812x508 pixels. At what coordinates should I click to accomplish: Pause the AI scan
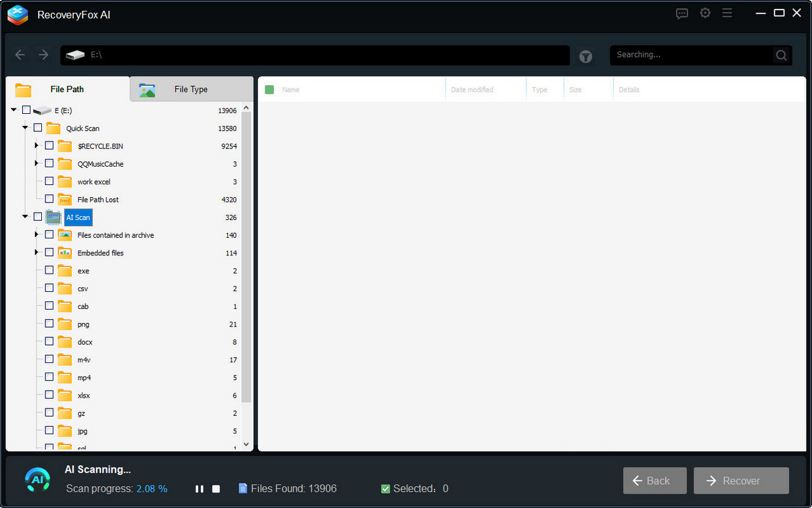pyautogui.click(x=200, y=488)
